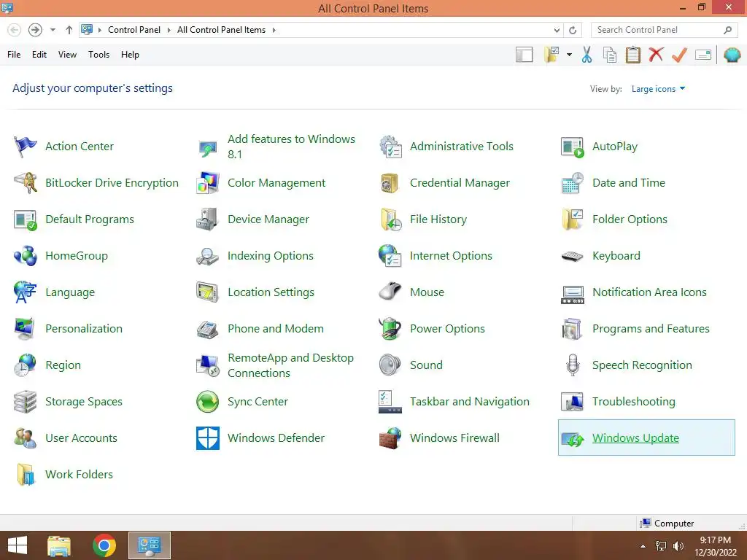Viewport: 747px width, 560px height.
Task: Open the File menu
Action: [14, 55]
